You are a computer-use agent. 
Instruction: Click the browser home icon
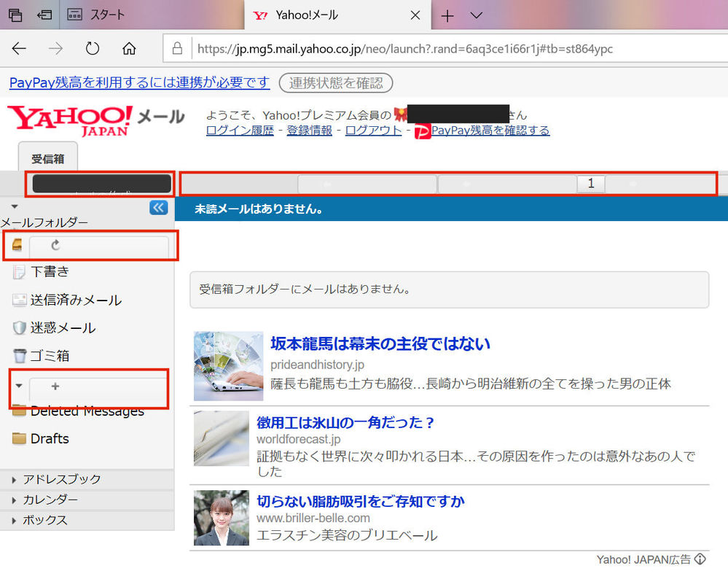click(x=129, y=48)
